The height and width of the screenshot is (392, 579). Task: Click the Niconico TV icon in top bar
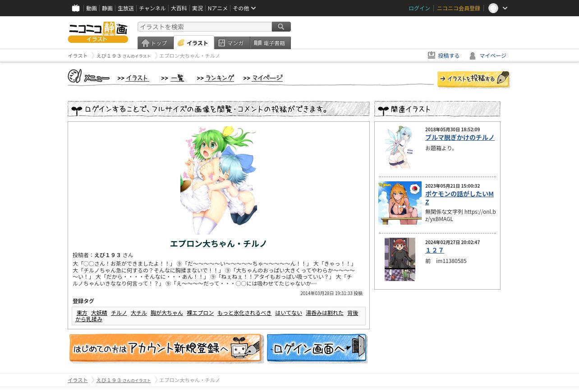76,8
